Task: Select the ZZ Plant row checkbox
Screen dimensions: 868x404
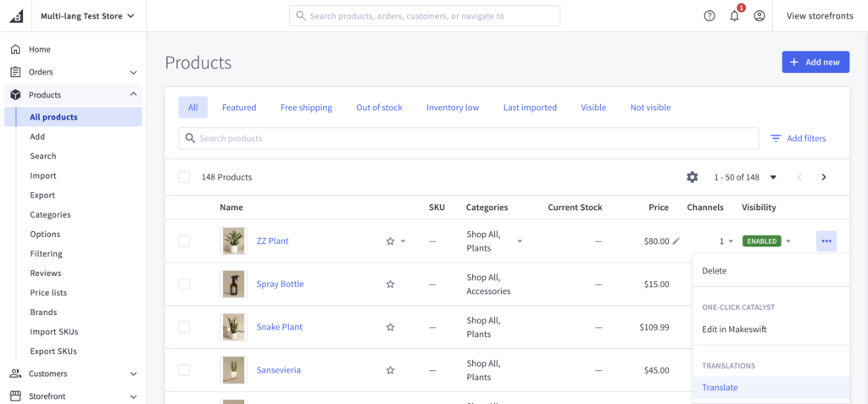Action: [x=184, y=241]
